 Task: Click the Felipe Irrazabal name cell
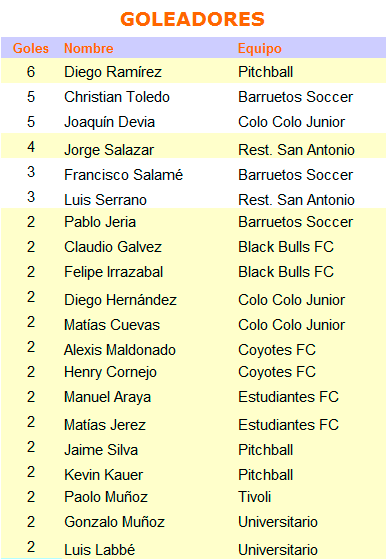114,272
